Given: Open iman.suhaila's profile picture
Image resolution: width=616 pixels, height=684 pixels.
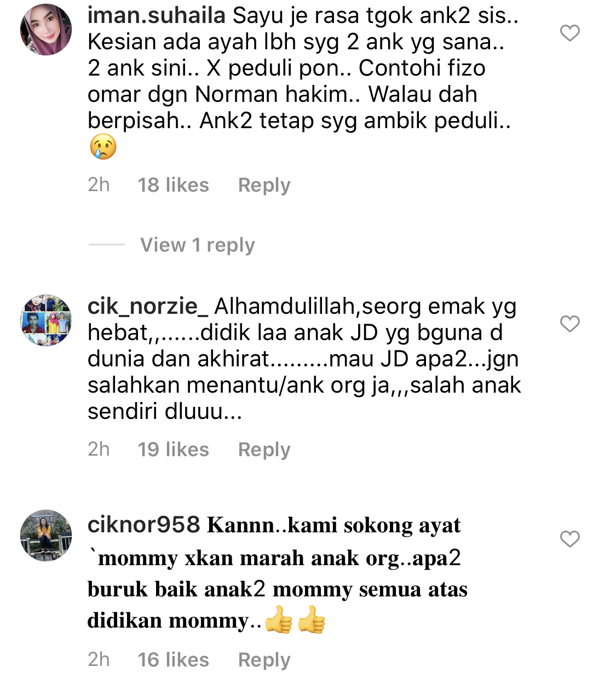Looking at the screenshot, I should point(46,30).
